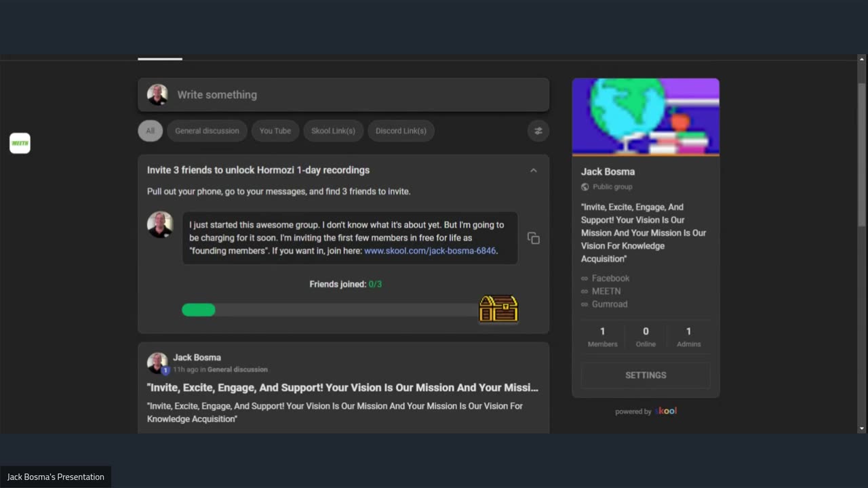Click the link icon beside Facebook

[x=585, y=279]
